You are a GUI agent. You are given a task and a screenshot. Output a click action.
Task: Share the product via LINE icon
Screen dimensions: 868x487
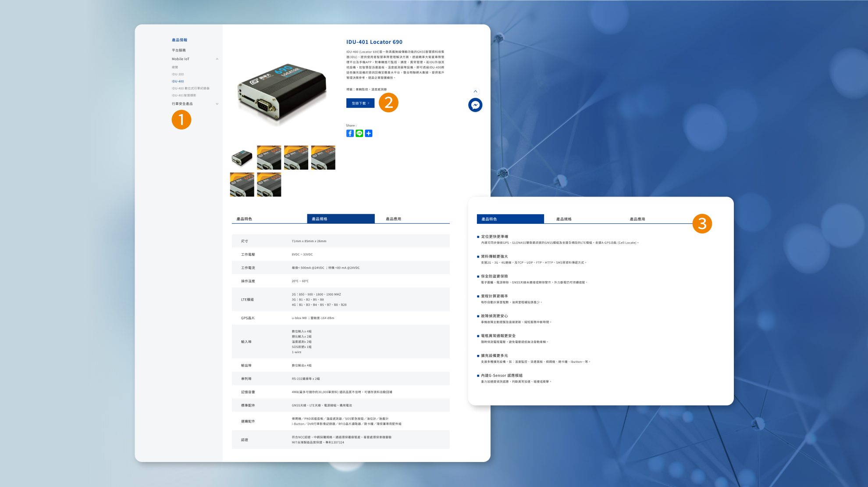click(x=359, y=133)
